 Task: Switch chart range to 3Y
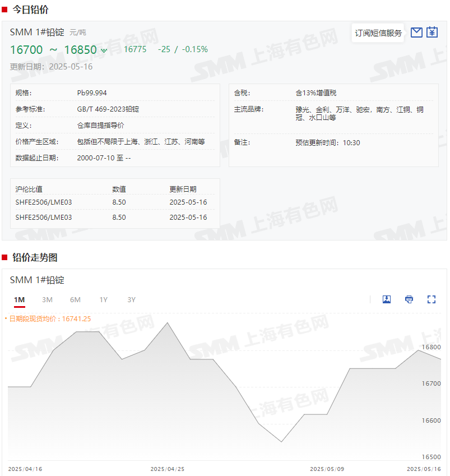coord(131,300)
